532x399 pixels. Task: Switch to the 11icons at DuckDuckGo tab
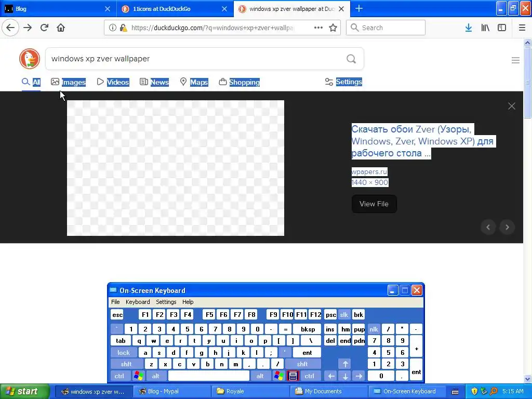tap(175, 9)
